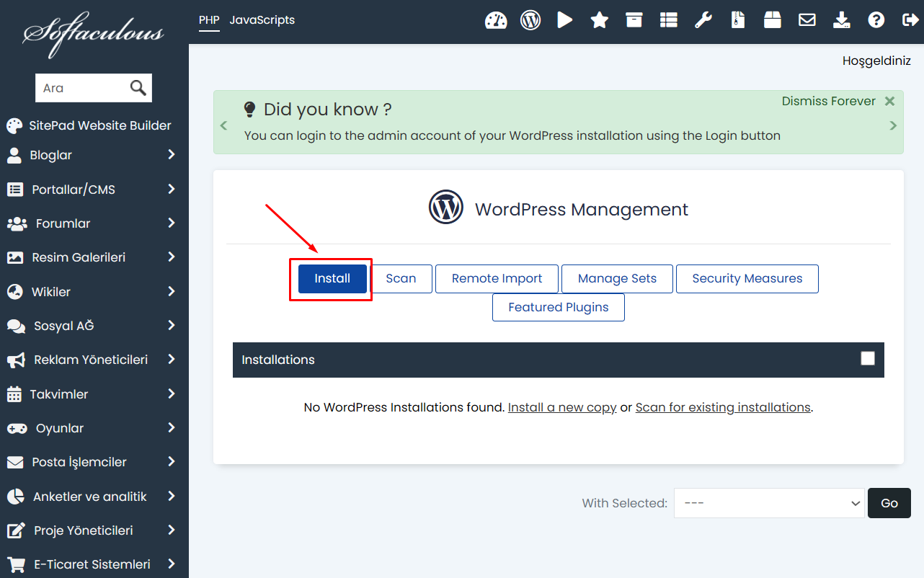Viewport: 924px width, 578px height.
Task: Switch to the PHP tab
Action: [209, 20]
